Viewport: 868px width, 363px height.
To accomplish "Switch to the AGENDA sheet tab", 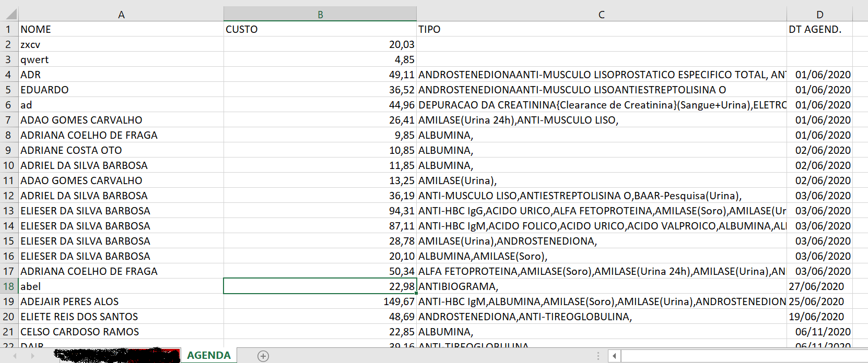I will coord(209,355).
